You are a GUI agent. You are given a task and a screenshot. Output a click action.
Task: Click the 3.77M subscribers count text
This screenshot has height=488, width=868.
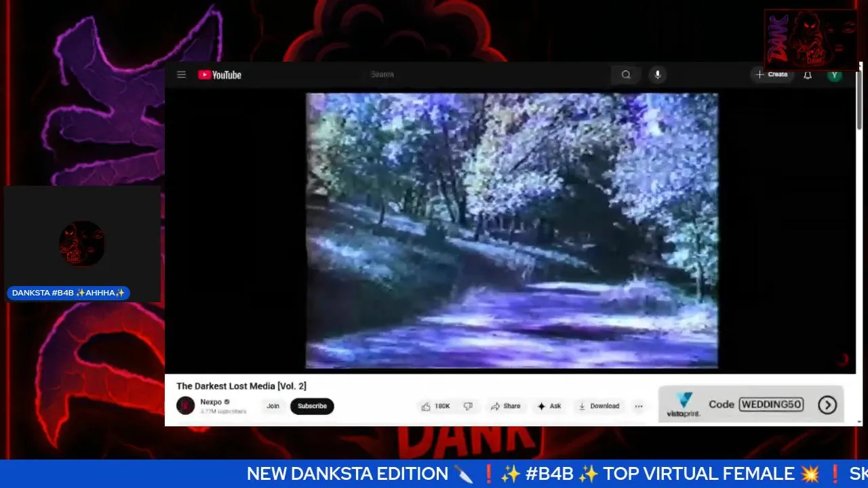click(223, 411)
